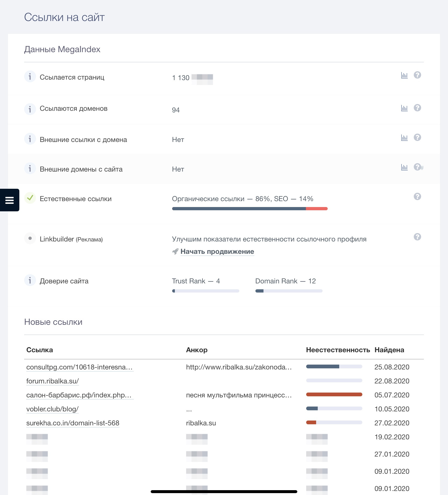Screen dimensions: 448x495
Task: Click red unnaturalness bar for салон-барбарис.рф row
Action: tap(334, 394)
